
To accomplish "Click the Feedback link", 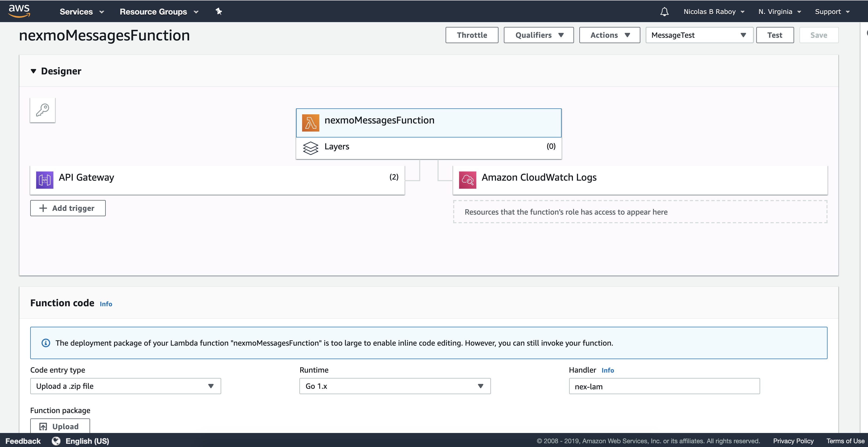I will pos(23,441).
